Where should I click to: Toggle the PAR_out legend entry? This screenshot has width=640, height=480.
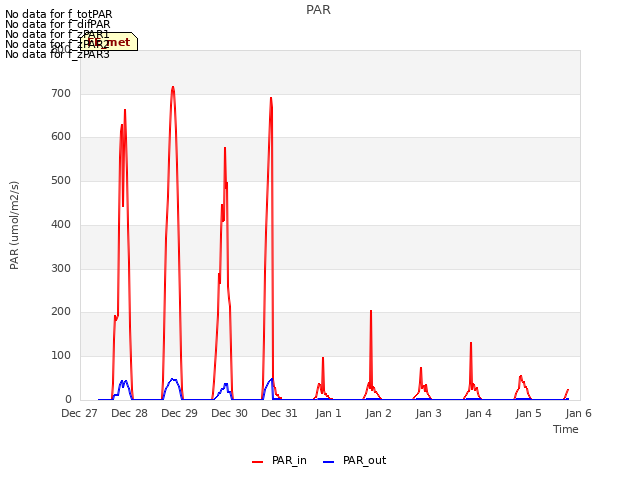[354, 460]
